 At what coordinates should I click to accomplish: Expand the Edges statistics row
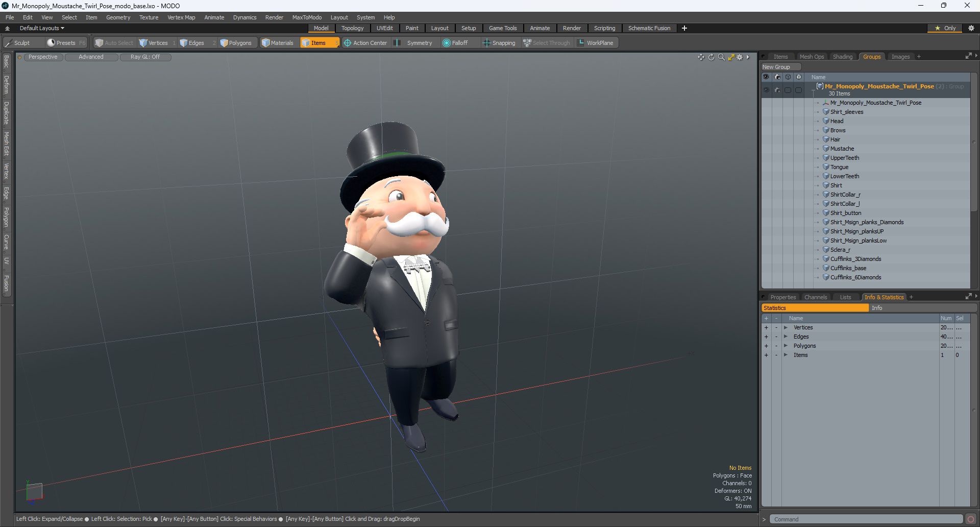pos(786,337)
